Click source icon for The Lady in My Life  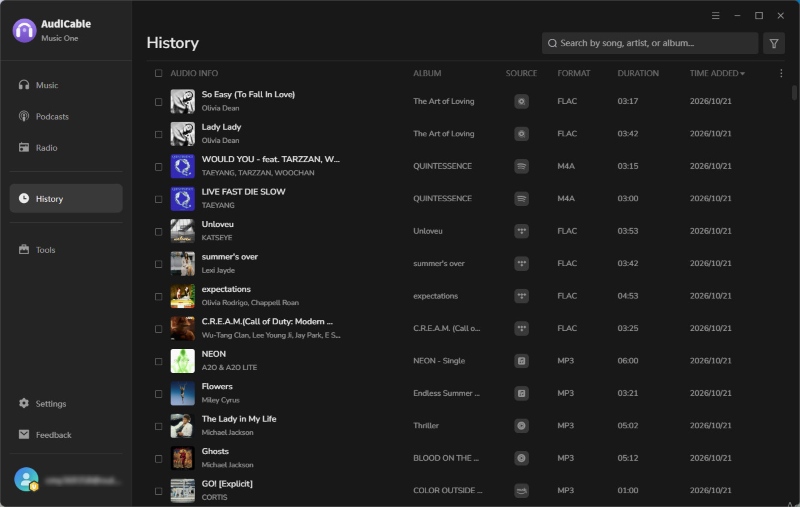pos(521,425)
